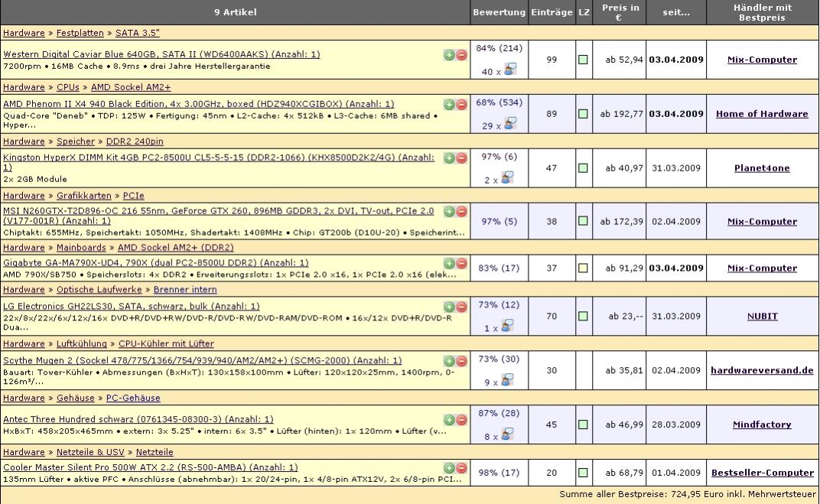Tick LZ checkbox for Western Digital Caviar Blue

pos(583,60)
